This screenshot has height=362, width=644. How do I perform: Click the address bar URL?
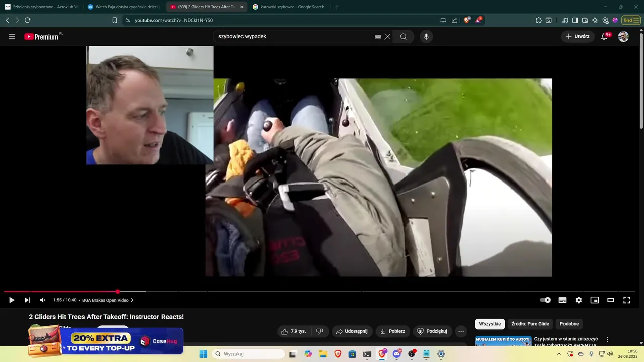coord(174,20)
